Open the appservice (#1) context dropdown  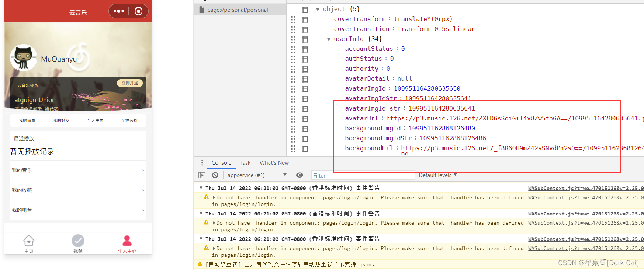click(x=257, y=175)
